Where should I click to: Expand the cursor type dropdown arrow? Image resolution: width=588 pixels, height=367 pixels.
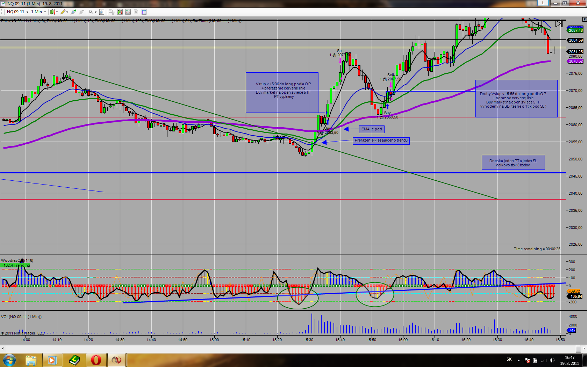(95, 12)
